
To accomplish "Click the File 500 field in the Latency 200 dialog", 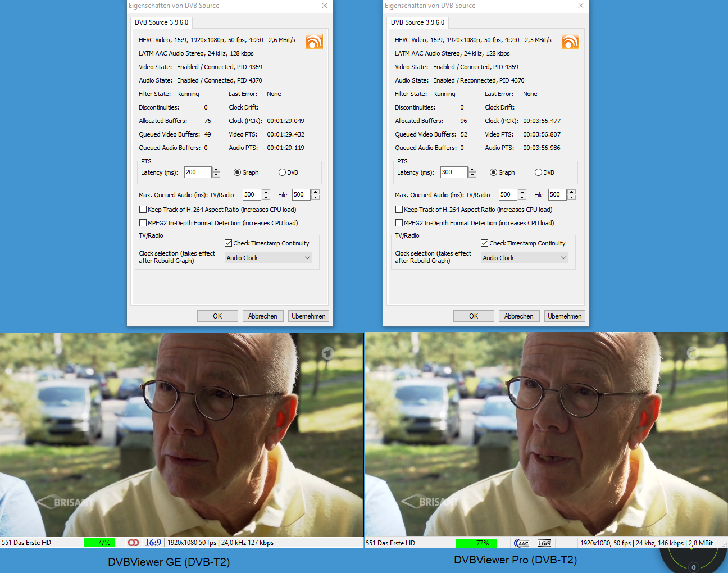I will point(302,195).
